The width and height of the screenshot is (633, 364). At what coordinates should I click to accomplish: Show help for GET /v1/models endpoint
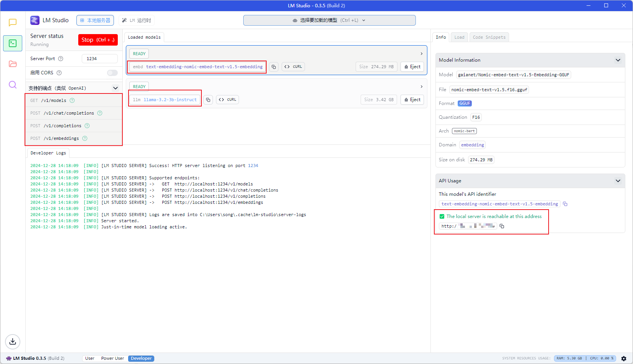pyautogui.click(x=72, y=100)
